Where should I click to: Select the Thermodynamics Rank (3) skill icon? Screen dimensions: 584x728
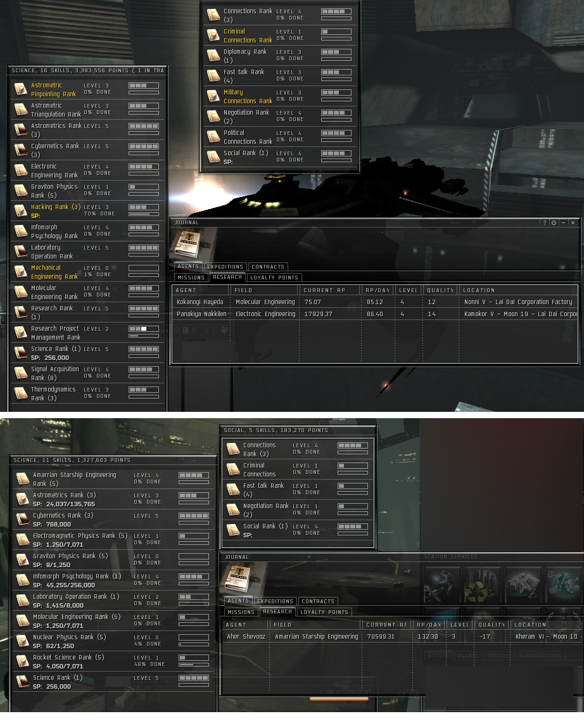tap(21, 393)
